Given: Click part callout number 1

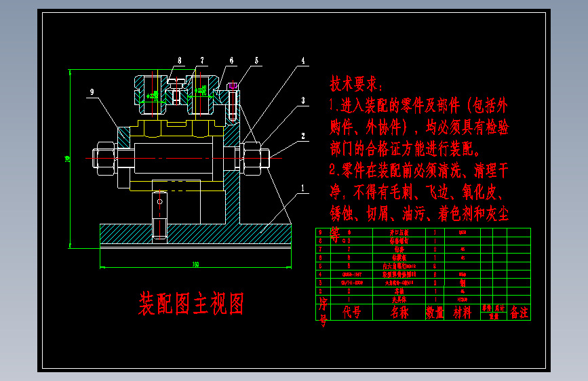Looking at the screenshot, I should coord(303,188).
